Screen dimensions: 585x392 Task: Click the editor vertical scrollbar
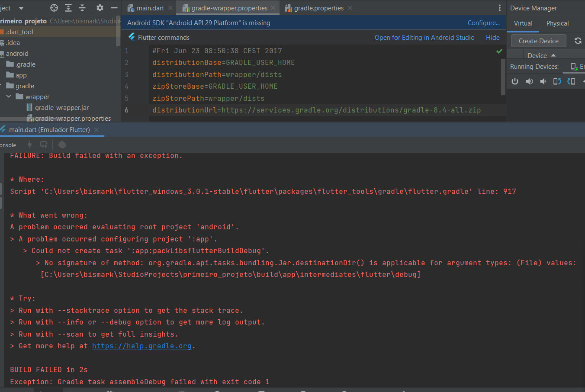pos(503,77)
